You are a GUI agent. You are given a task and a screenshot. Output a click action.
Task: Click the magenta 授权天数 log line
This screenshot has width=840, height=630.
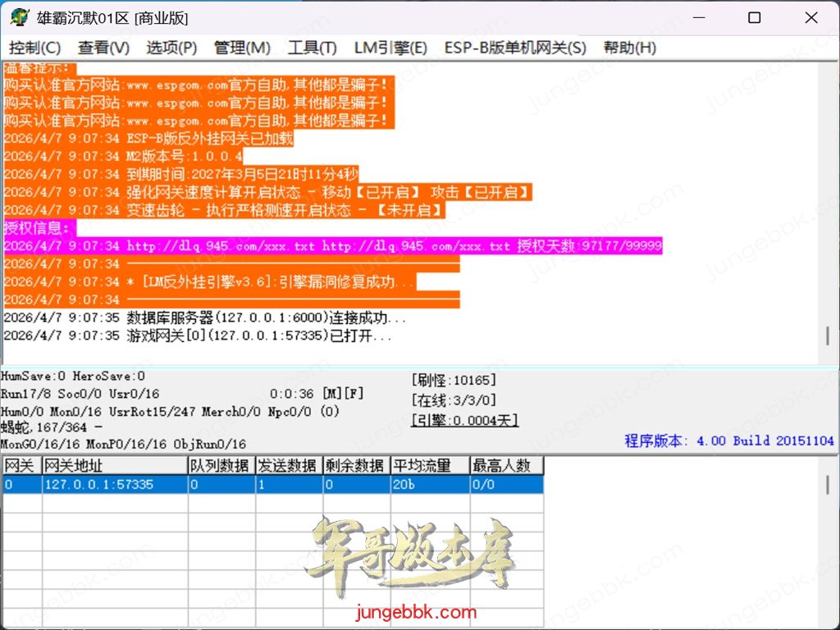[332, 246]
